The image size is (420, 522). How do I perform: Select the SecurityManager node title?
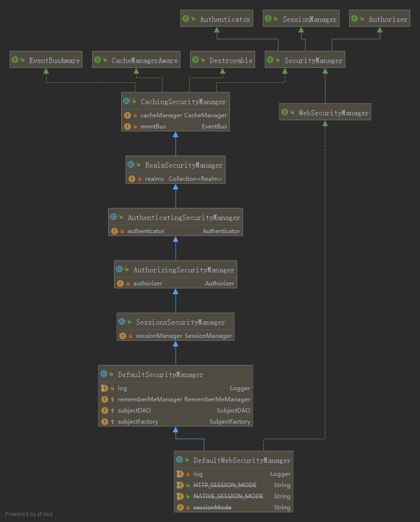(313, 61)
